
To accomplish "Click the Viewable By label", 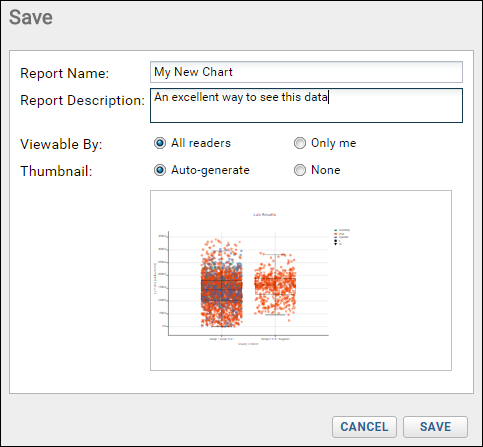I will point(61,144).
